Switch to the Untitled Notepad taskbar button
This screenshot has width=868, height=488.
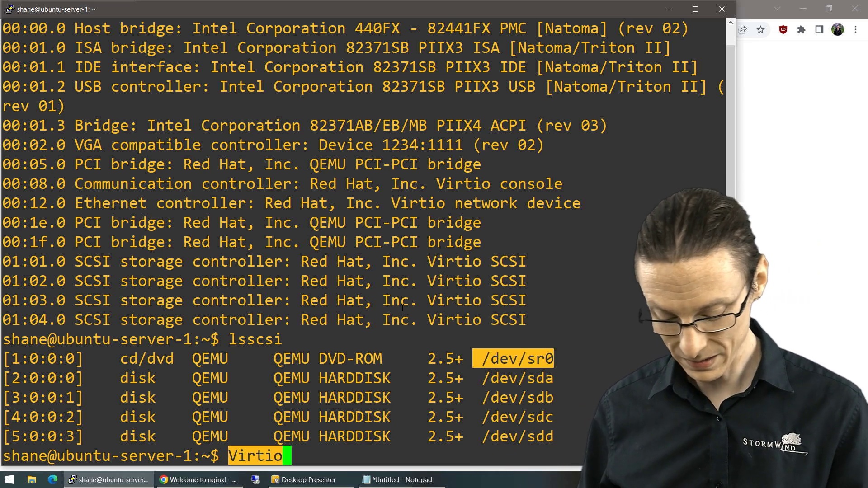point(402,479)
